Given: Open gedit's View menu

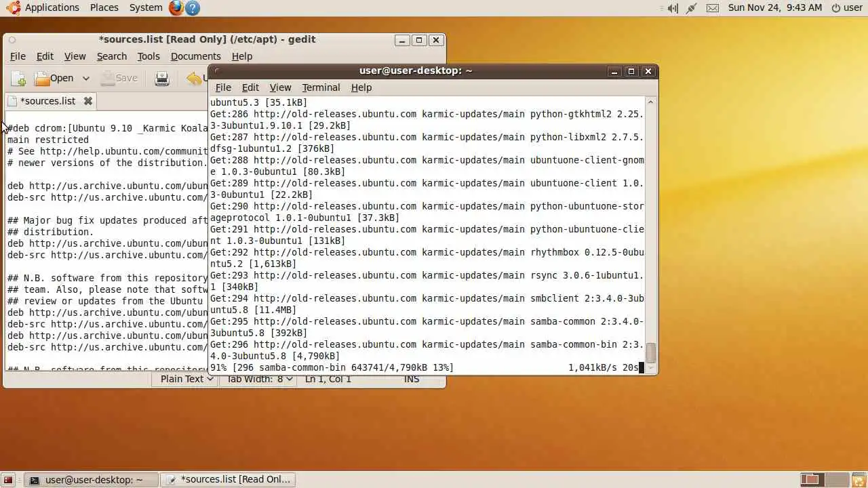Looking at the screenshot, I should click(75, 56).
